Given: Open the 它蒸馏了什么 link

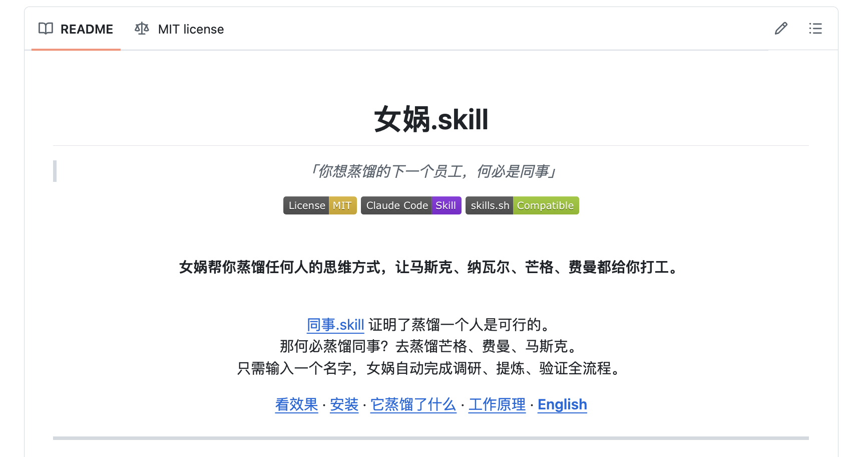Looking at the screenshot, I should [413, 404].
